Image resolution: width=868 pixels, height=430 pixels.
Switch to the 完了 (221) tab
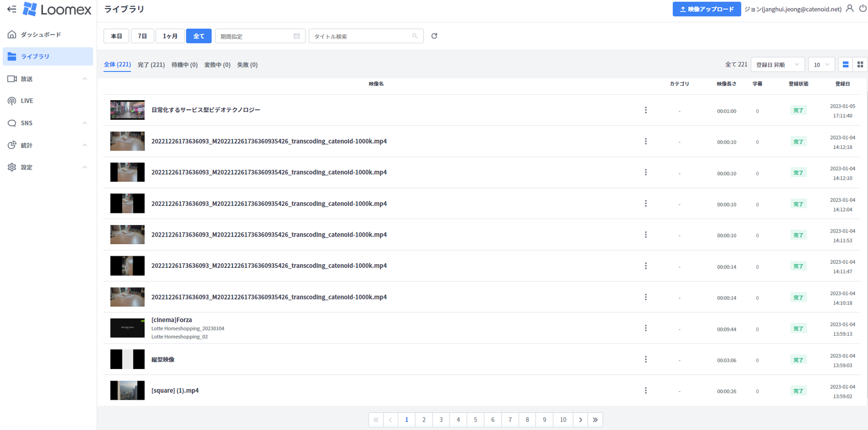(x=151, y=65)
